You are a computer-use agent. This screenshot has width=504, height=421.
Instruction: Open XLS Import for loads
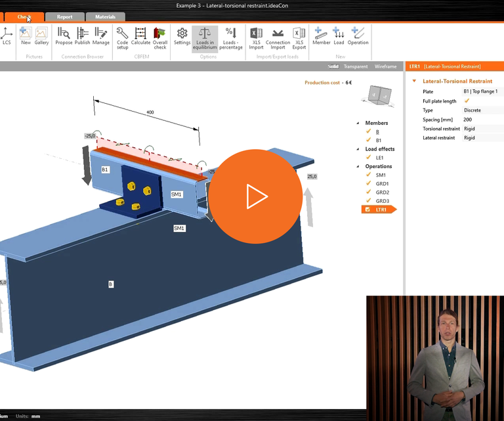pos(256,37)
